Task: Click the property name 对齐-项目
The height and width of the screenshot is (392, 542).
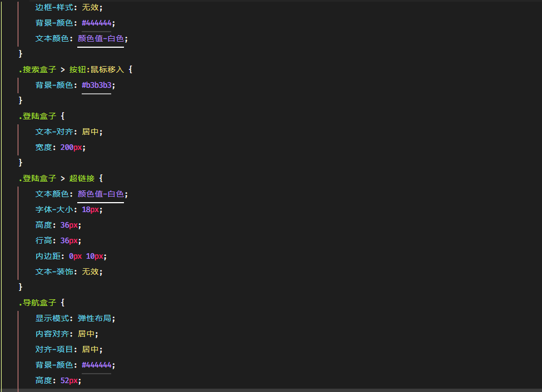Action: (x=54, y=349)
